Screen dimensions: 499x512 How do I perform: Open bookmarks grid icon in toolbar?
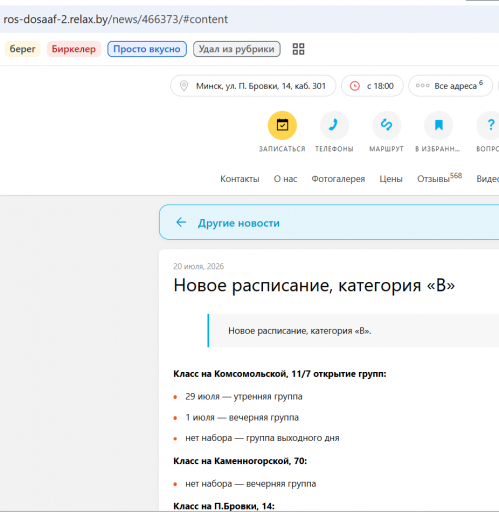[298, 49]
